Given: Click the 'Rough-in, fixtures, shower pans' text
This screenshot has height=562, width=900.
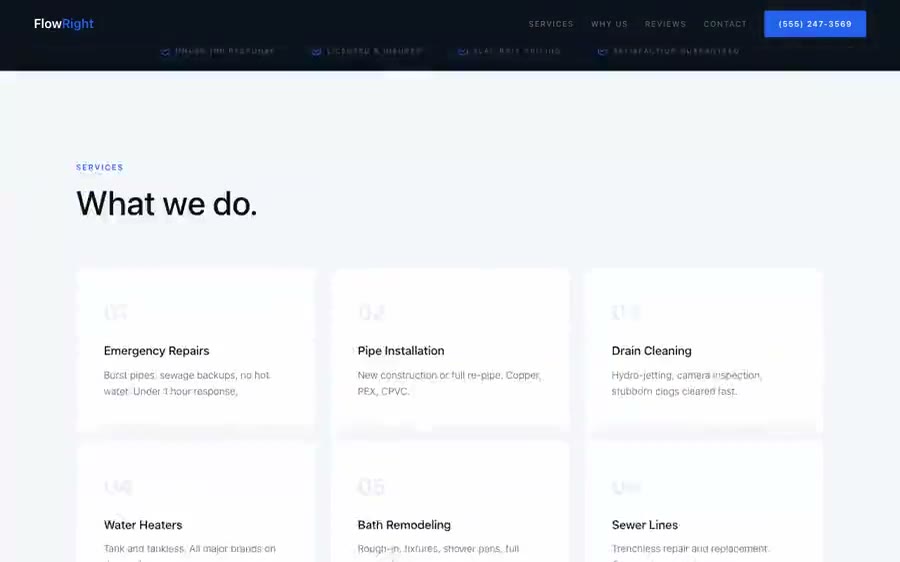Looking at the screenshot, I should click(x=438, y=552).
